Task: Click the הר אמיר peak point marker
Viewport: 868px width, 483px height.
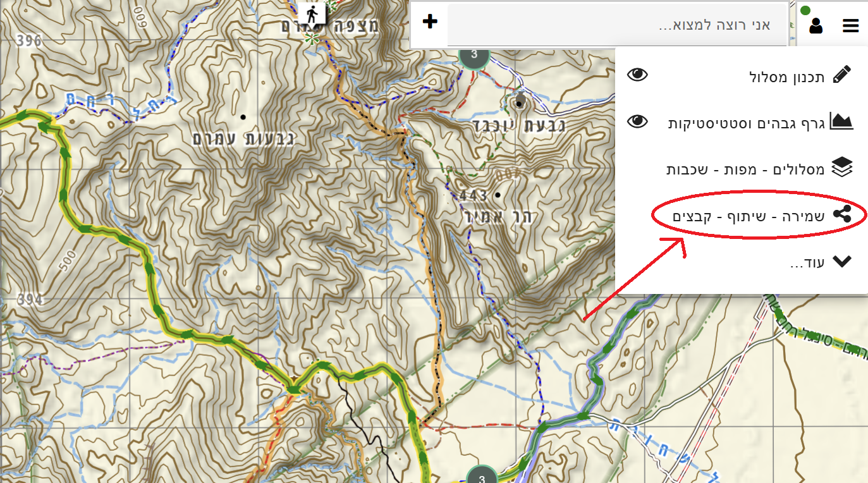Action: pos(498,195)
